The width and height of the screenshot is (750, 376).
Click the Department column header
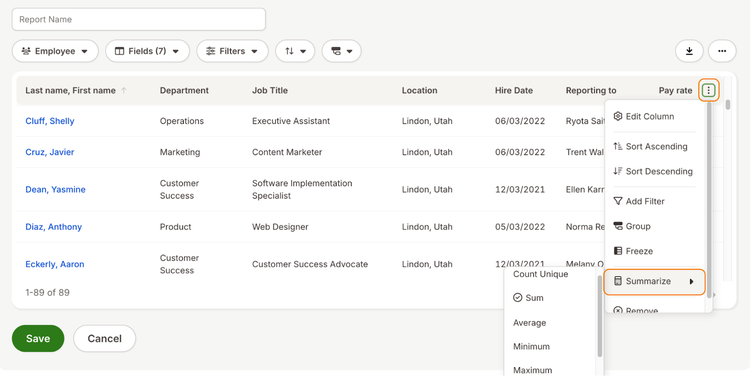[184, 90]
